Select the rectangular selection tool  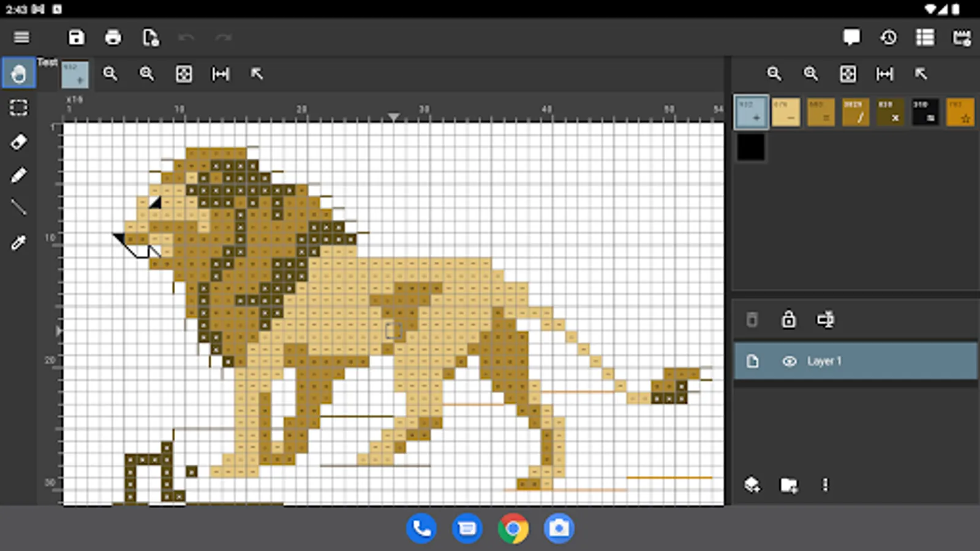18,108
